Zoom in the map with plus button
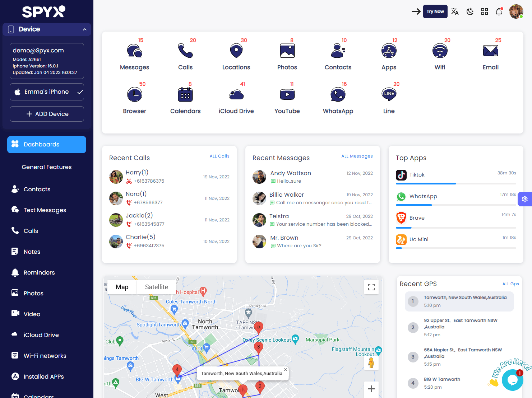 coord(371,389)
